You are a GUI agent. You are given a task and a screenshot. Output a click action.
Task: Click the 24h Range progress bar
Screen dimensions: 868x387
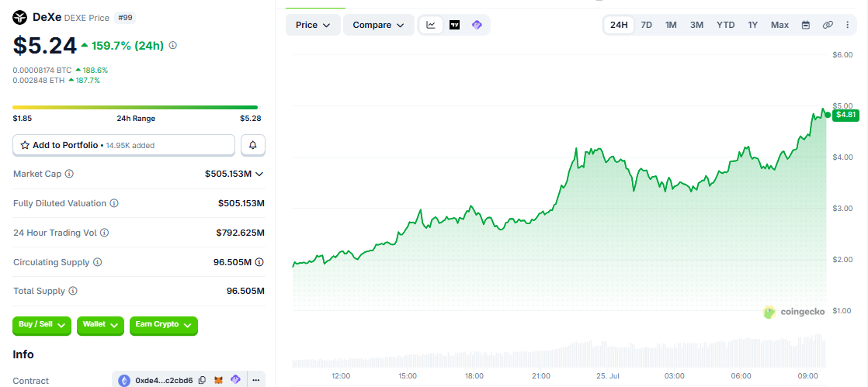pos(135,107)
